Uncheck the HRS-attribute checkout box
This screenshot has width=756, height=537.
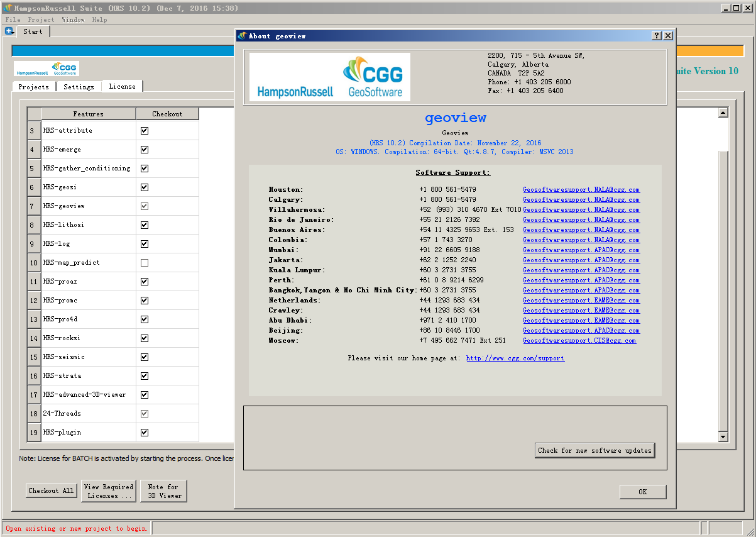pyautogui.click(x=145, y=131)
